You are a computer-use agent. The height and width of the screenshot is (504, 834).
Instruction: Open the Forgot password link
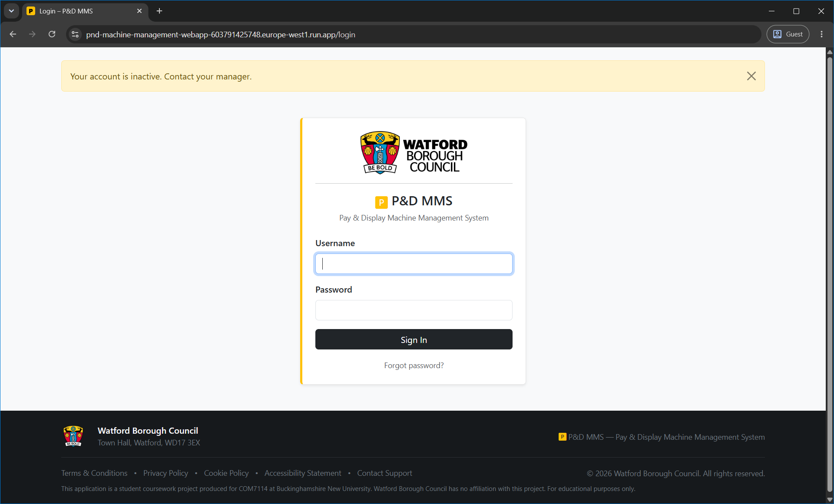(x=414, y=366)
